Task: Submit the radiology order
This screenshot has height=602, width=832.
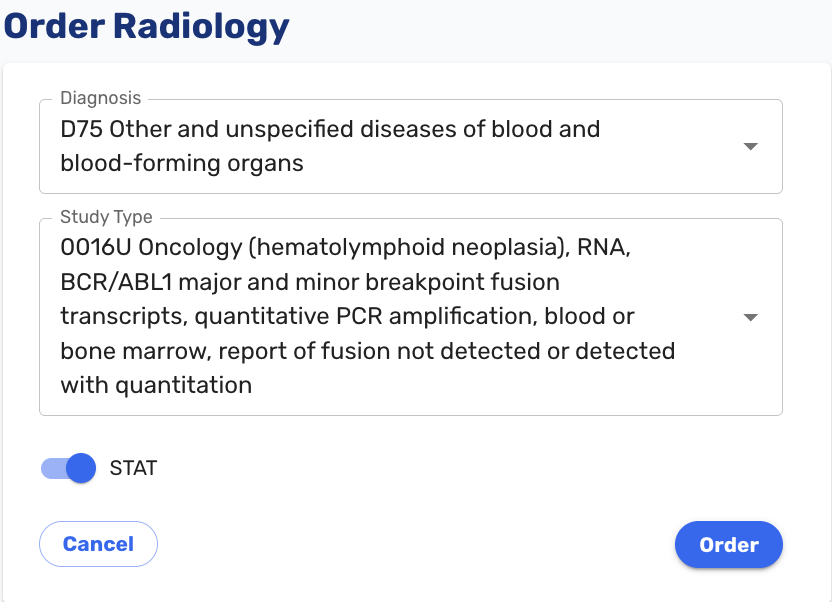Action: point(728,544)
